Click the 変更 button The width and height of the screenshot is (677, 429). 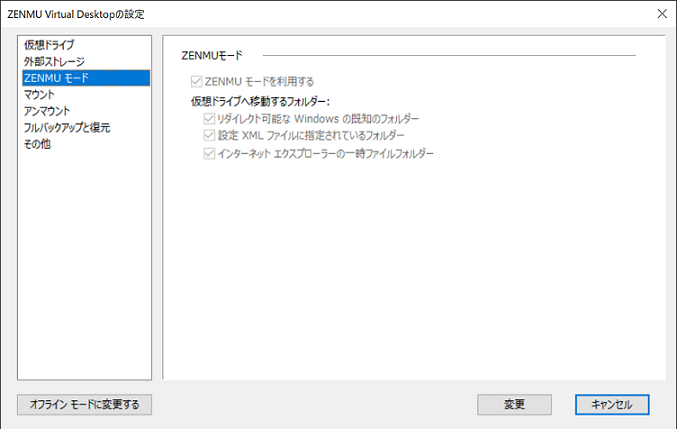pyautogui.click(x=514, y=404)
